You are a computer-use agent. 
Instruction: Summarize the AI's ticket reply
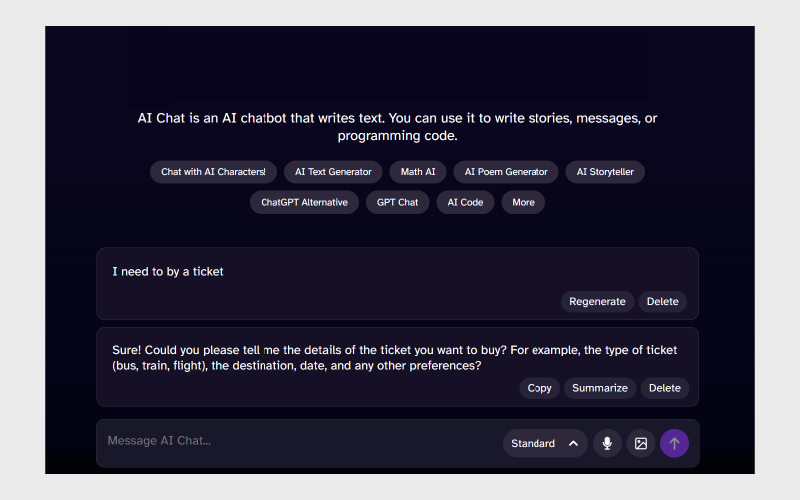click(x=600, y=388)
